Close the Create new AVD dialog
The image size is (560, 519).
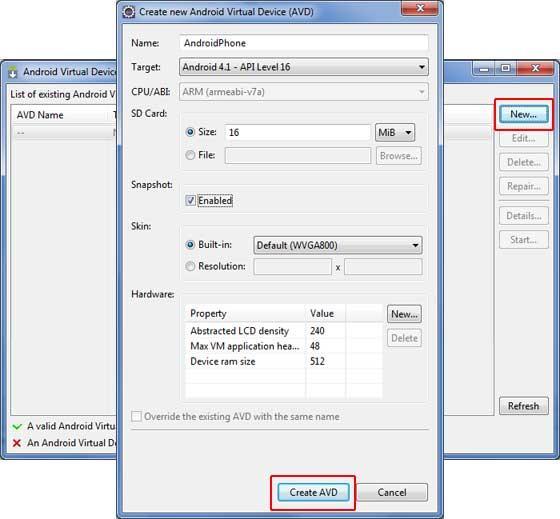point(420,8)
